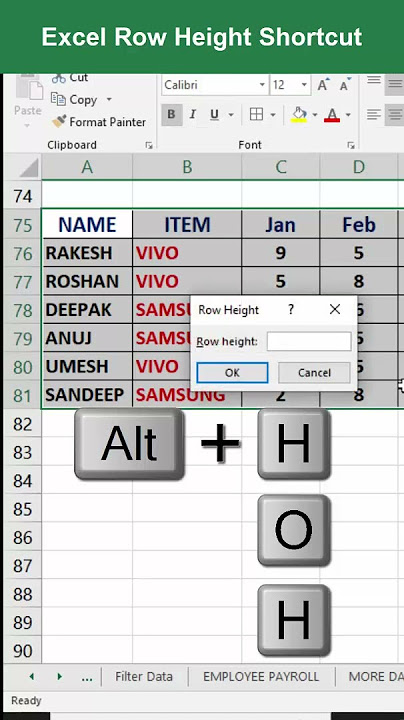Open the Row Height help question mark

(x=291, y=309)
